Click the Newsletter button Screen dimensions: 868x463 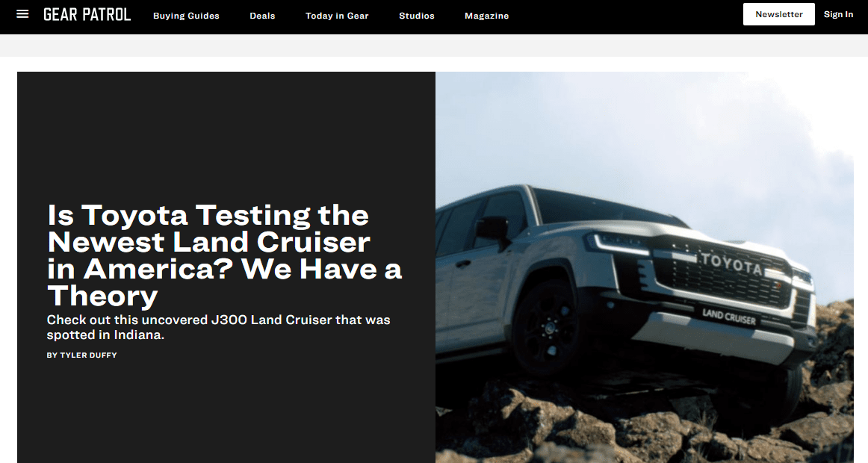click(779, 14)
